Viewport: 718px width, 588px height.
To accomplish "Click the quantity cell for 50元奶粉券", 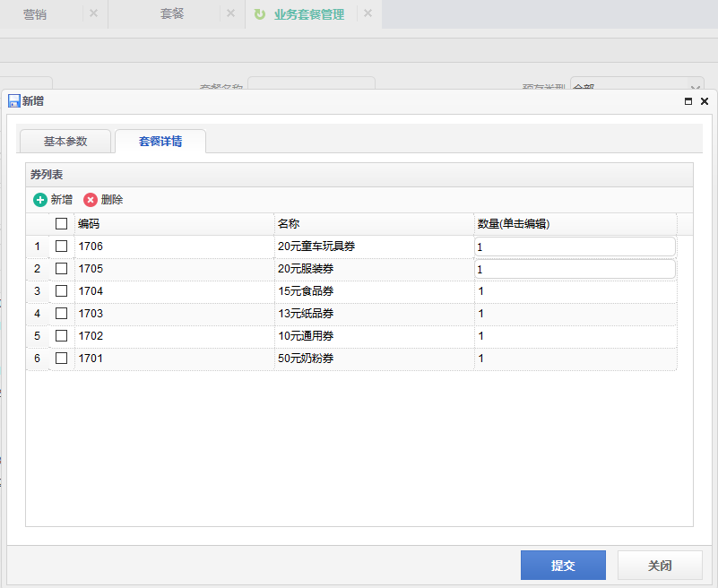I will pos(575,359).
